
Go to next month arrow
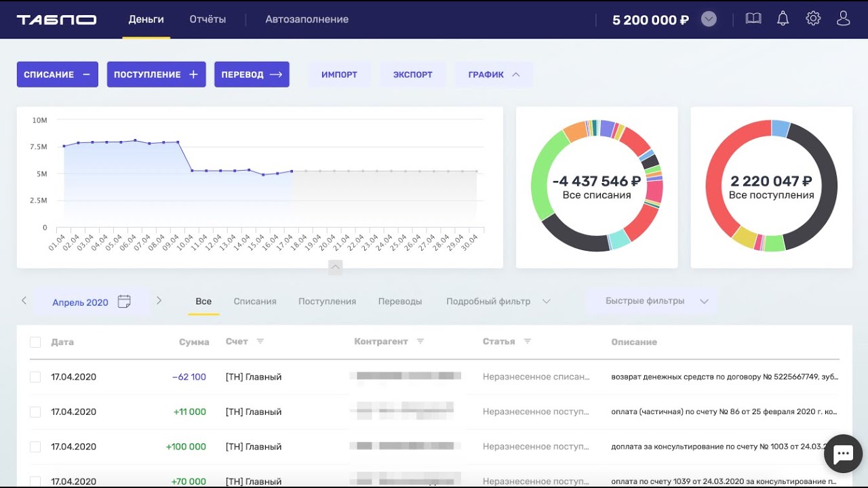pyautogui.click(x=159, y=300)
